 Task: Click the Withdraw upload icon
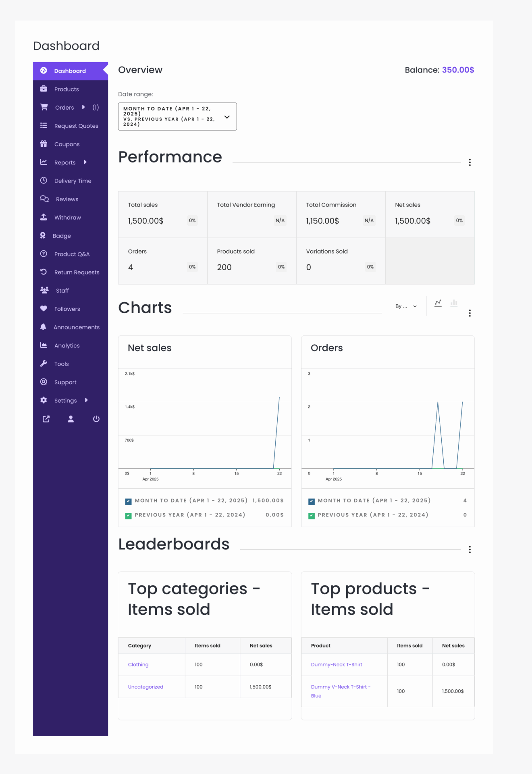(x=44, y=217)
